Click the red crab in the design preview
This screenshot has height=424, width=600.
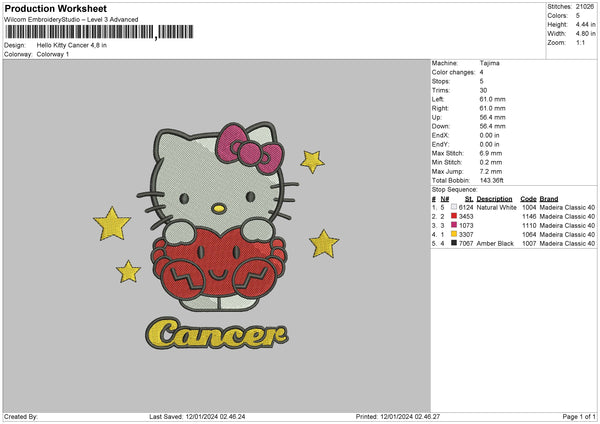[218, 264]
